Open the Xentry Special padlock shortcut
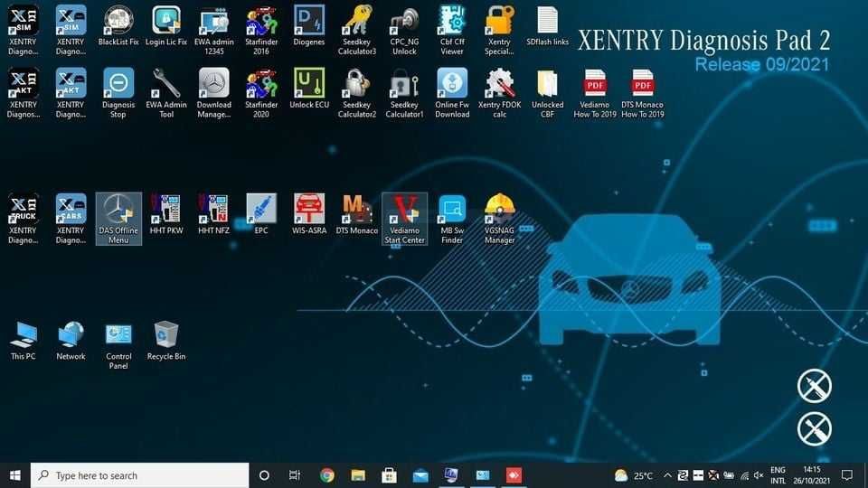Viewport: 868px width, 488px height. coord(500,30)
